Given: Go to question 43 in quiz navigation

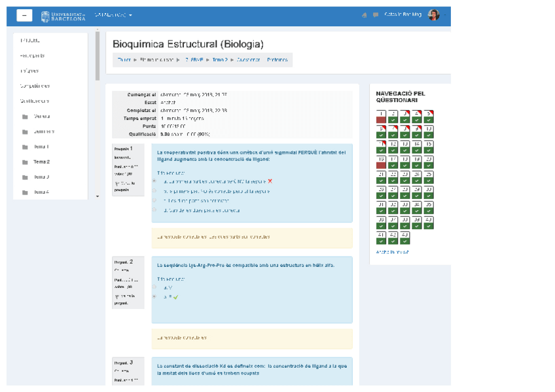Looking at the screenshot, I should click(x=404, y=238).
